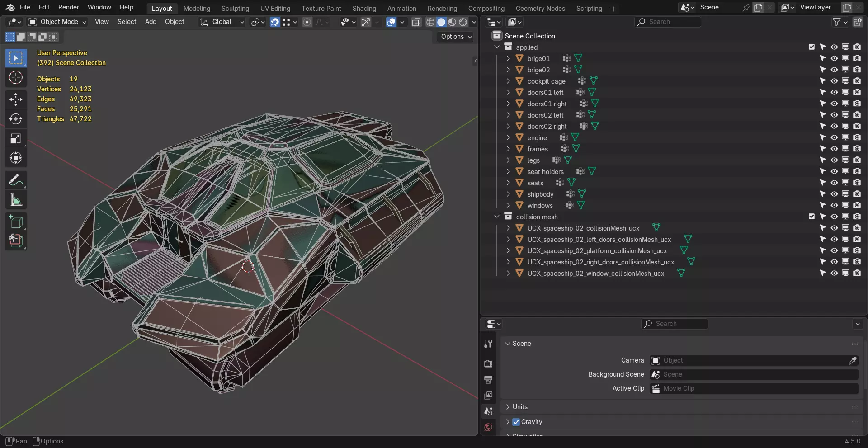Toggle viewport overlays button
The height and width of the screenshot is (448, 868).
pyautogui.click(x=391, y=22)
